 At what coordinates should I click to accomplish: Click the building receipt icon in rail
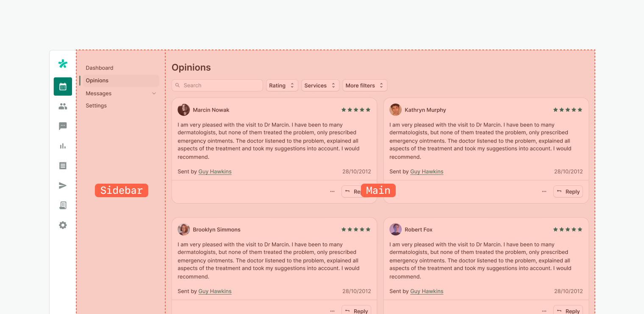click(63, 205)
